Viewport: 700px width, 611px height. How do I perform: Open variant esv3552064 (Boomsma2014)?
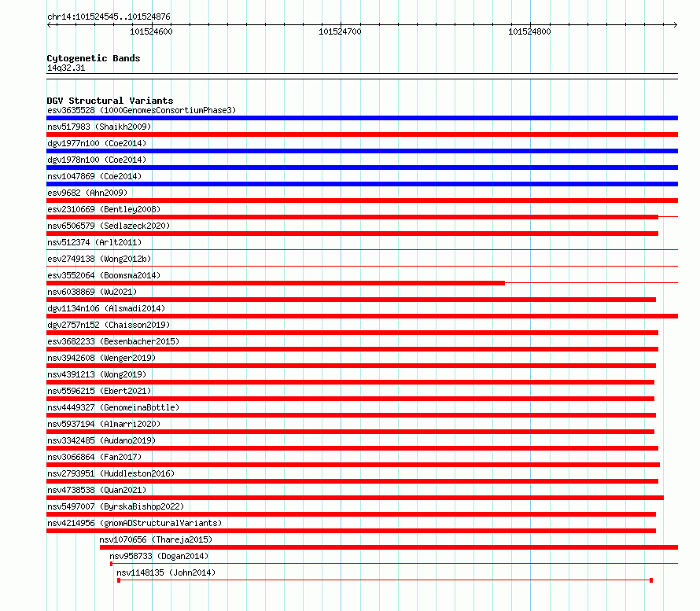(104, 275)
